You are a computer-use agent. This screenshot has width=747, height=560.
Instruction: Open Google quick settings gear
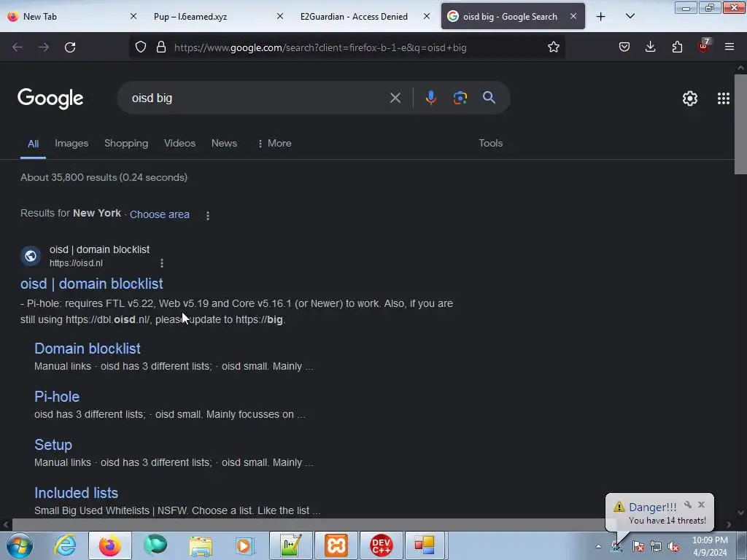(690, 98)
